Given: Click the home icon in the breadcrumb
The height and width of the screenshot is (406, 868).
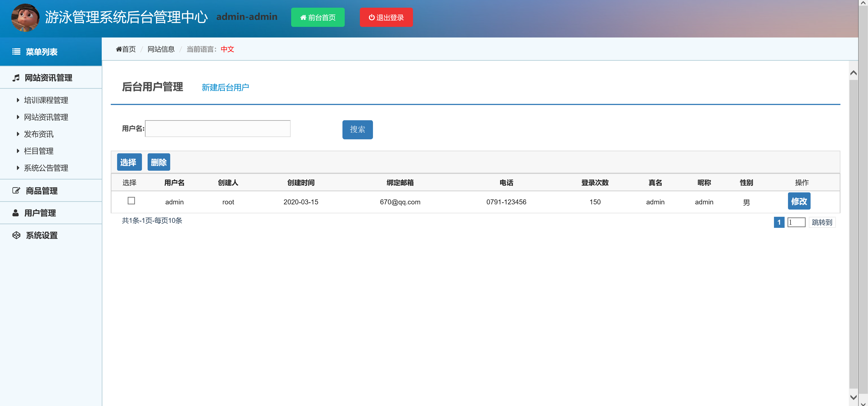Looking at the screenshot, I should click(x=119, y=49).
